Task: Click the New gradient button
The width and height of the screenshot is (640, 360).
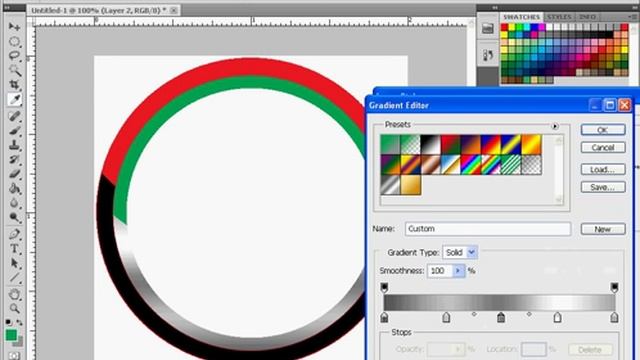Action: (603, 229)
